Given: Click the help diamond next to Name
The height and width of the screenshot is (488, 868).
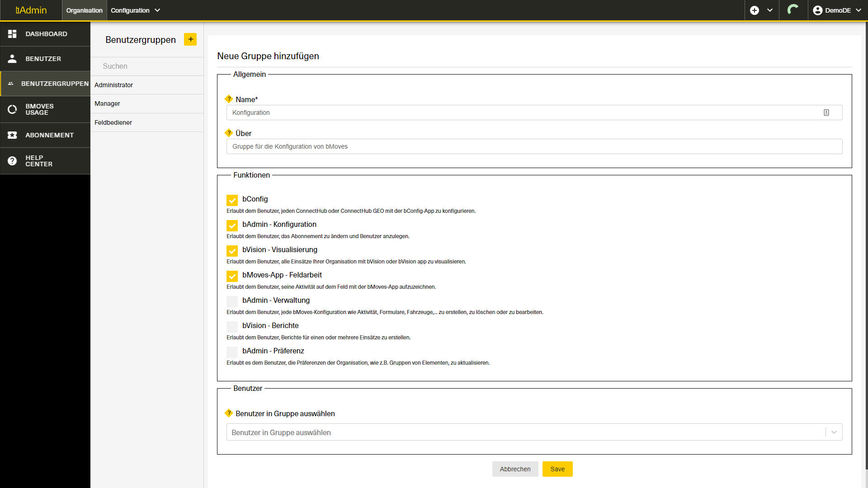Looking at the screenshot, I should point(229,99).
